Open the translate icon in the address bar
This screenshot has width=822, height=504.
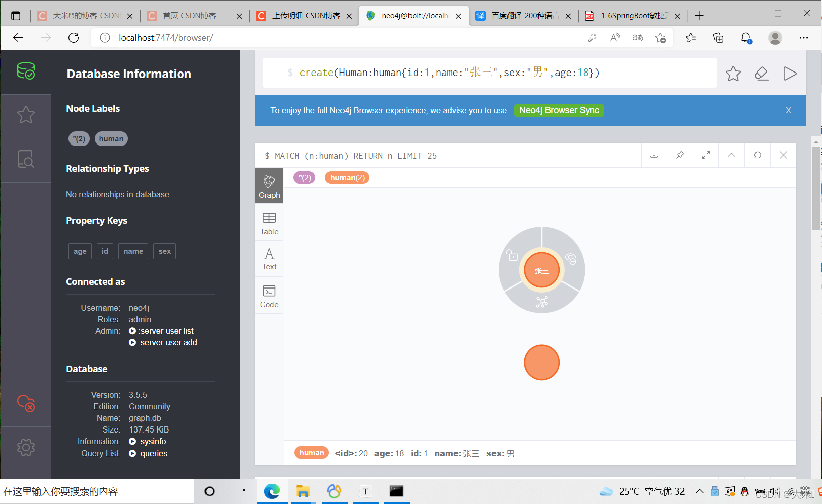[x=638, y=38]
